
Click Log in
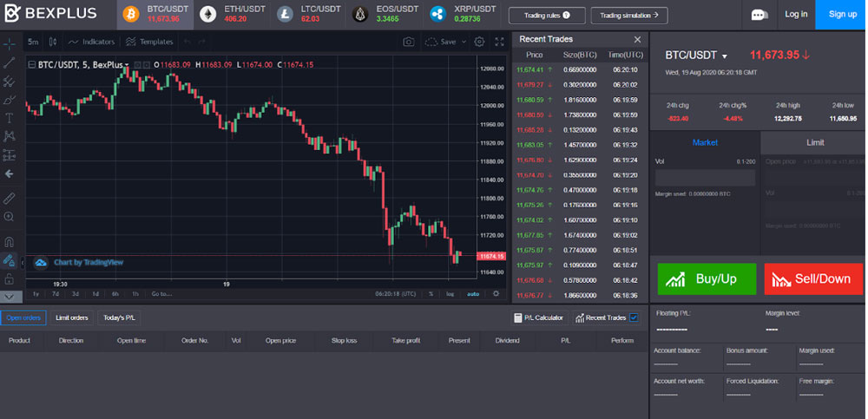pos(796,15)
